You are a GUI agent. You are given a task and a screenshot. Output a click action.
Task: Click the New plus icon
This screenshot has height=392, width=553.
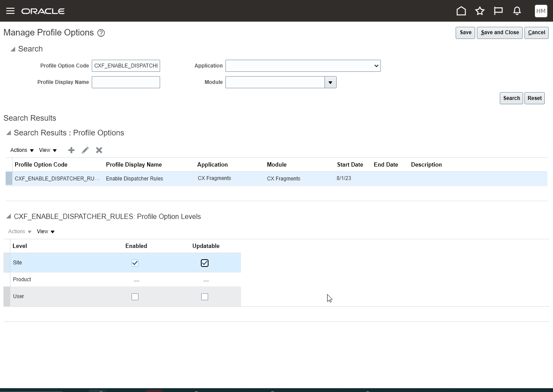click(71, 150)
